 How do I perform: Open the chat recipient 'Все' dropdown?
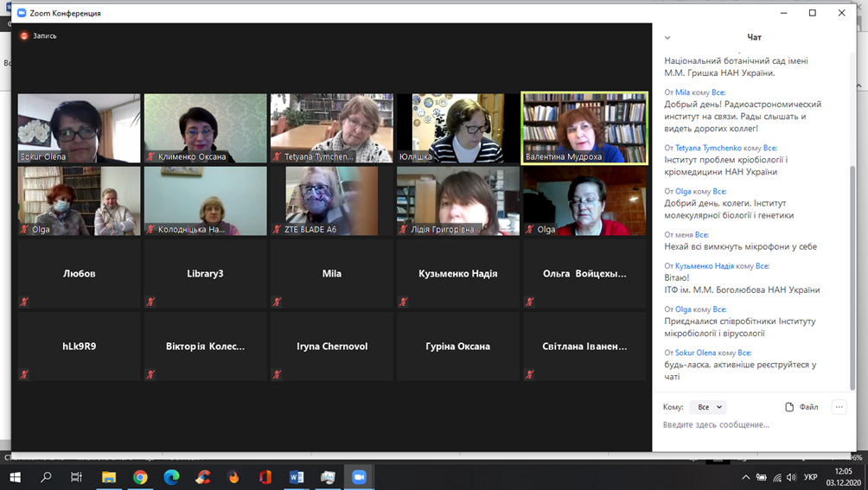[x=709, y=407]
